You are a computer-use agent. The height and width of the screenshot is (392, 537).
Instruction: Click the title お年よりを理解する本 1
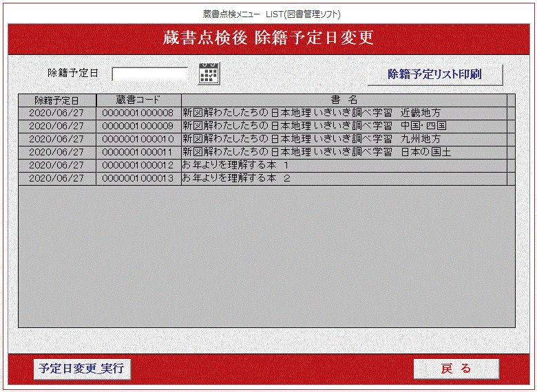click(344, 165)
